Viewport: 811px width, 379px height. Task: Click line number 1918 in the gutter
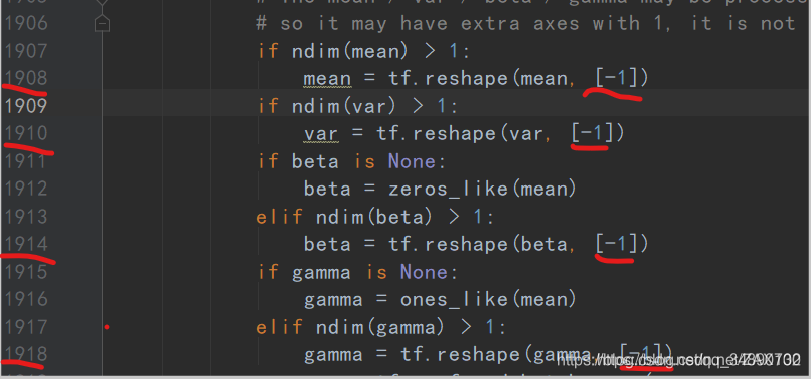26,355
